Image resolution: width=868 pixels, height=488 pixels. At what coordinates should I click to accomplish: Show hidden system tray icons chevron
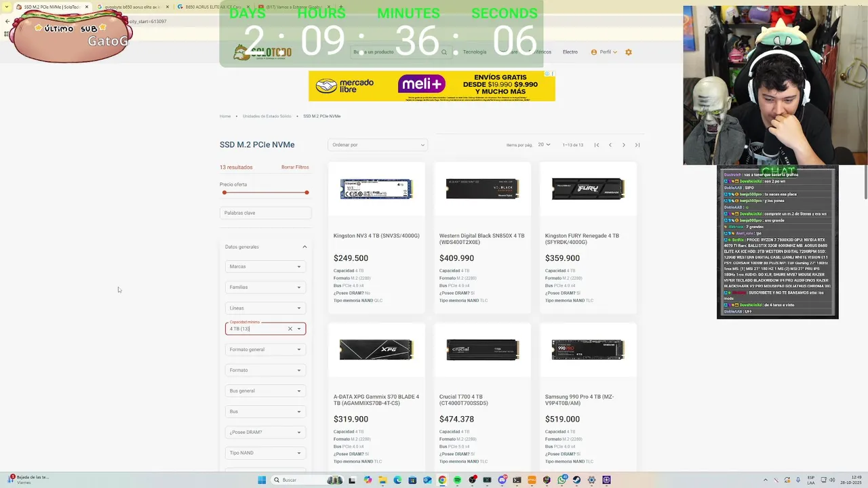(x=765, y=480)
